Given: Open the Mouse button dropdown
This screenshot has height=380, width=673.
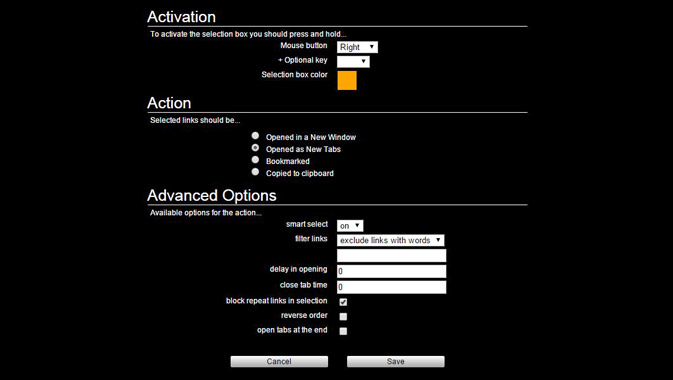Looking at the screenshot, I should coord(357,47).
